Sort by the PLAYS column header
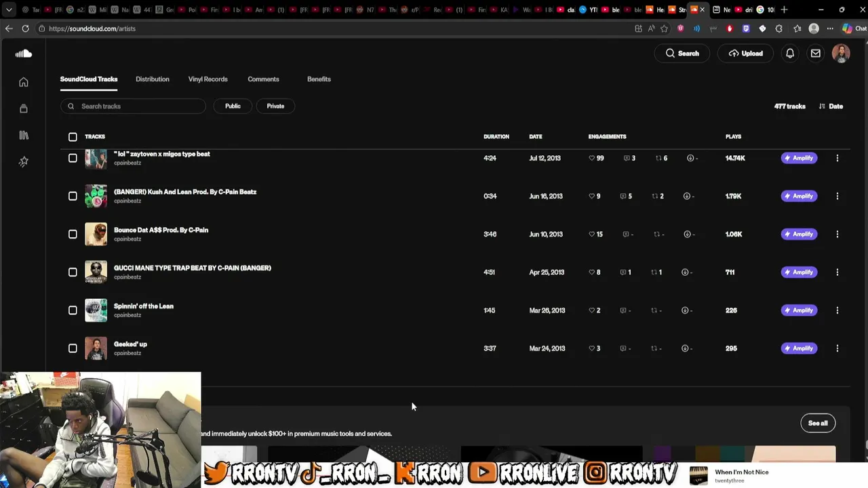Image resolution: width=868 pixels, height=488 pixels. click(733, 137)
